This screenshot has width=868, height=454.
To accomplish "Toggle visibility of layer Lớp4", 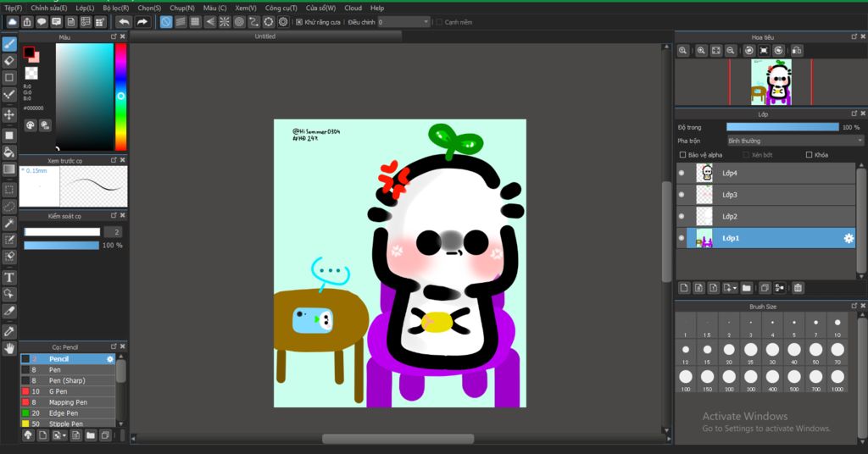I will (x=682, y=173).
